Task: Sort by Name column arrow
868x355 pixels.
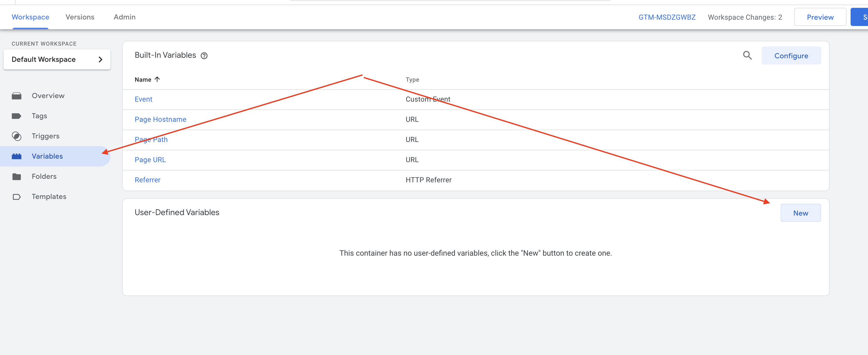Action: coord(157,79)
